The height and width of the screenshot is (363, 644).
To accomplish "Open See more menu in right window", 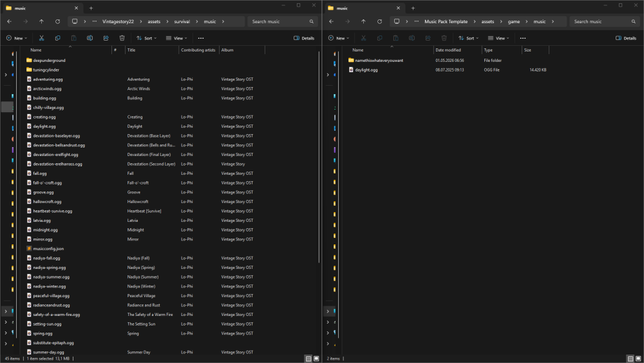I will pos(523,38).
